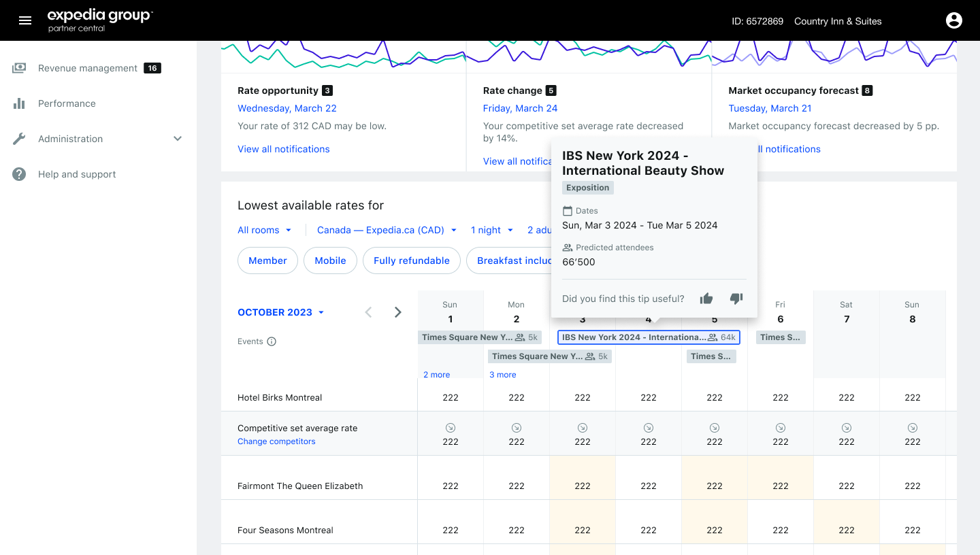Click Fairmont highlighted rate for Fri 6
The height and width of the screenshot is (555, 980).
point(781,486)
